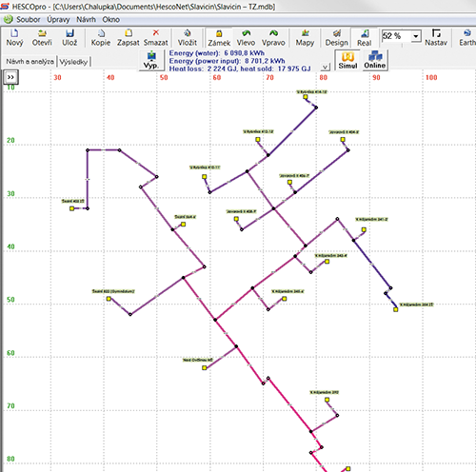Image resolution: width=476 pixels, height=472 pixels.
Task: Click the Výp. calculate button
Action: 151,60
